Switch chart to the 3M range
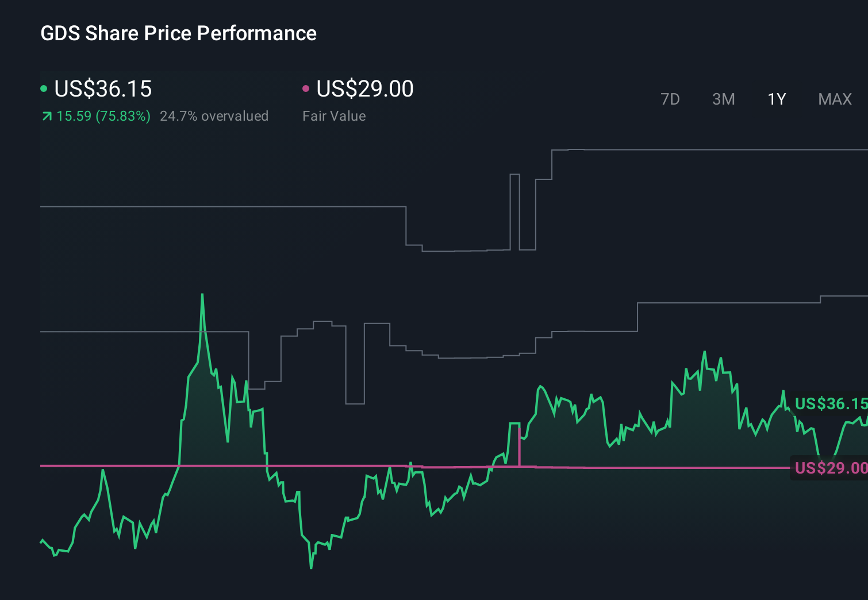 [723, 99]
